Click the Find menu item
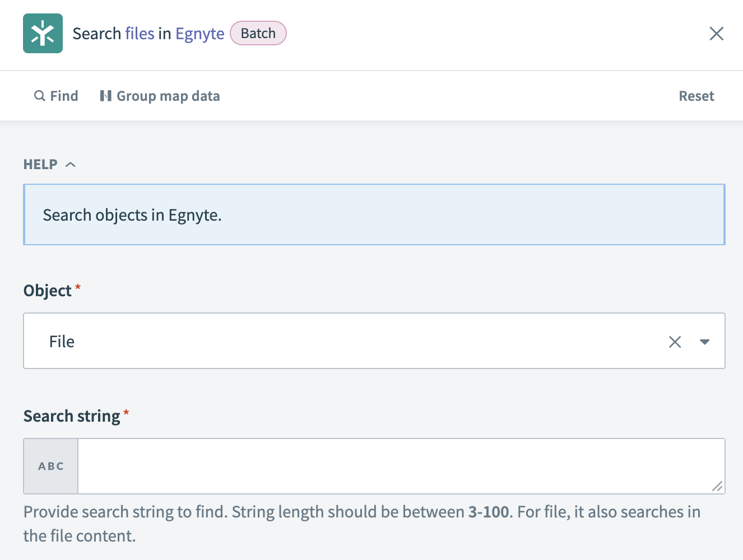This screenshot has height=560, width=743. point(64,95)
